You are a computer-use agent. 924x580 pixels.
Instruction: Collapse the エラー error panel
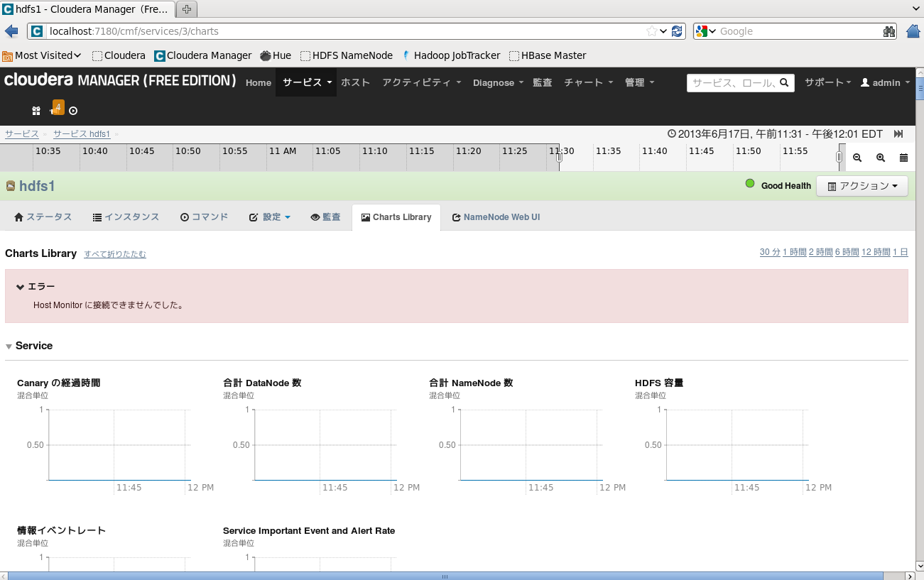21,287
